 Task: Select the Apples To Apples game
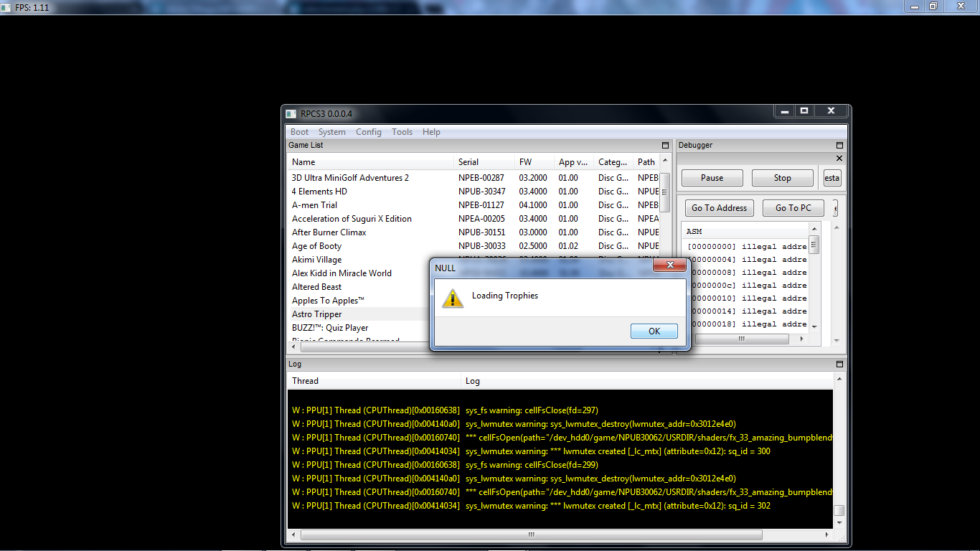click(x=328, y=301)
